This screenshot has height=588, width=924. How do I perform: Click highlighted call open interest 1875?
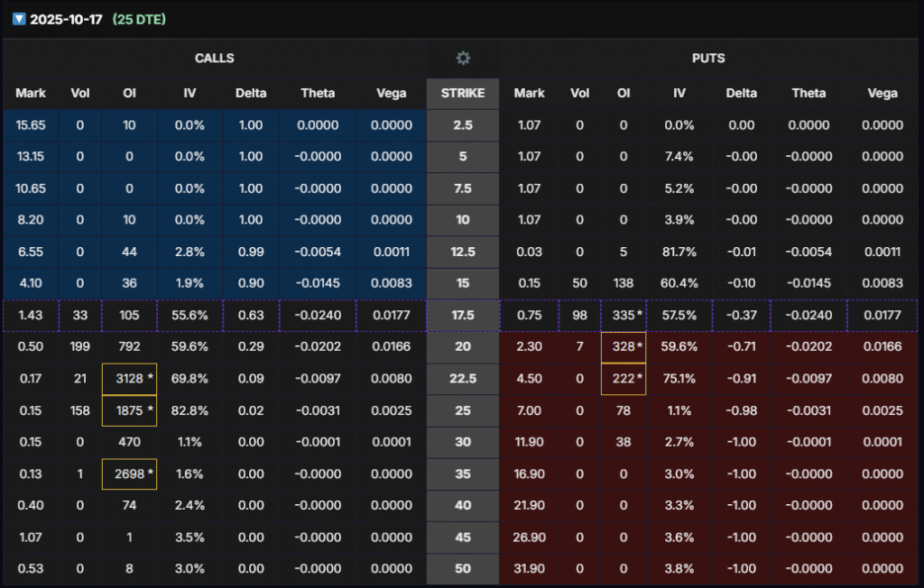point(130,410)
